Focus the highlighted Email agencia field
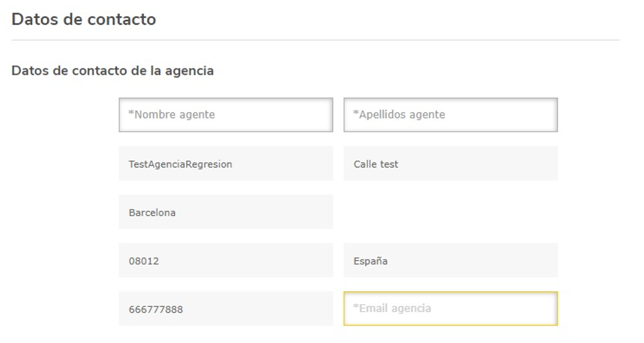Image resolution: width=644 pixels, height=343 pixels. click(451, 309)
